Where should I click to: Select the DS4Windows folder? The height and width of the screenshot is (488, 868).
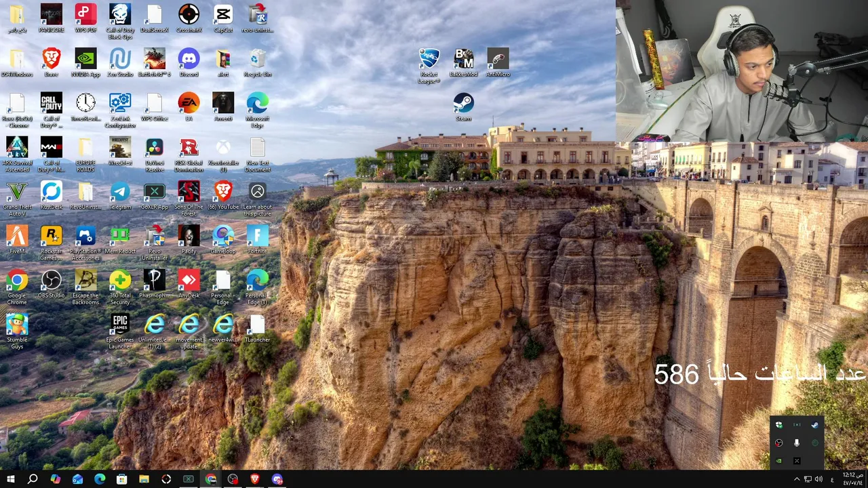(17, 62)
